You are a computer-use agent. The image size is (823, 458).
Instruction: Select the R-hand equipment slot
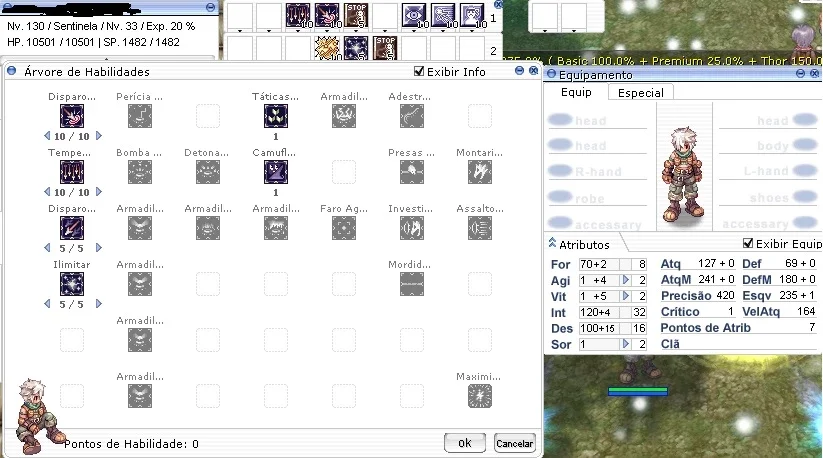(597, 172)
